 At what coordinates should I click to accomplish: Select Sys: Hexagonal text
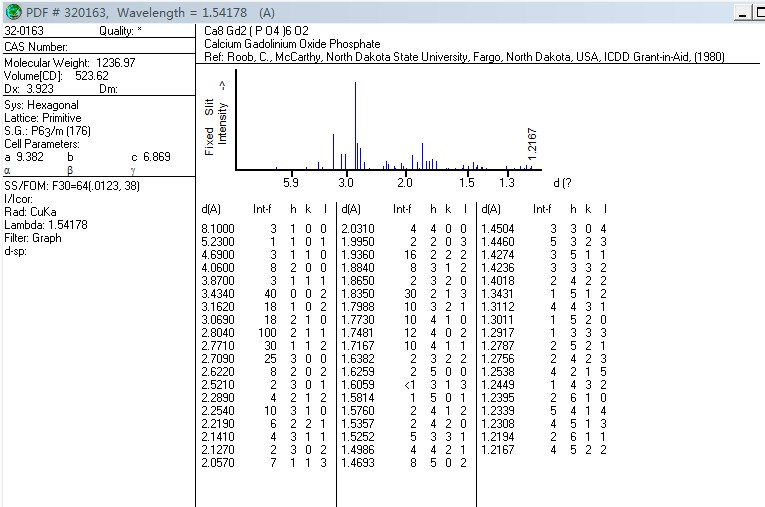pyautogui.click(x=41, y=105)
